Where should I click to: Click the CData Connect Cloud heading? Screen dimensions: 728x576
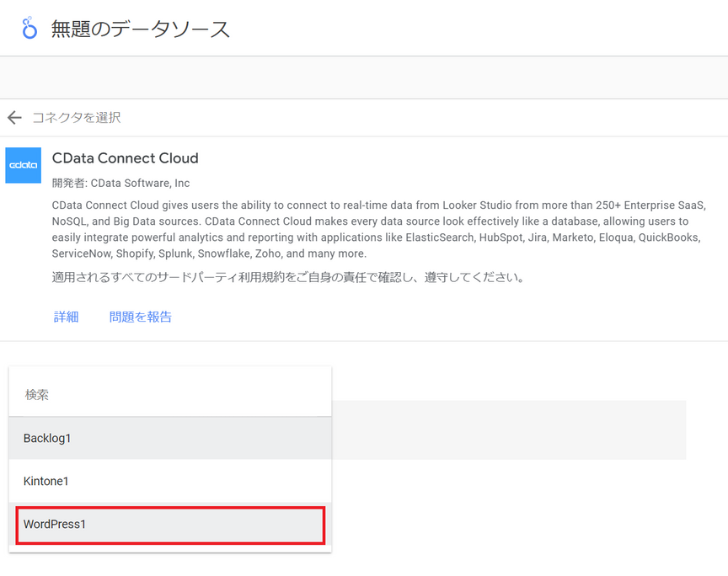coord(125,158)
